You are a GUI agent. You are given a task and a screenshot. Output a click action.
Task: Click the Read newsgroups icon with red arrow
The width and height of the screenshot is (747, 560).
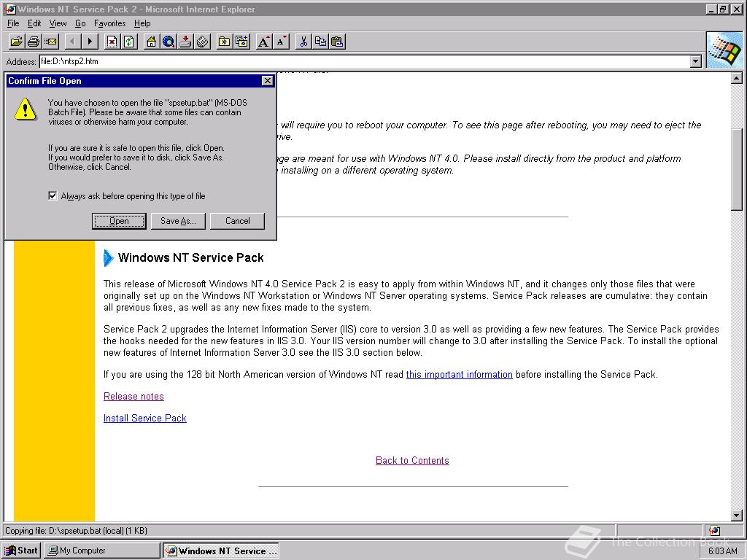pyautogui.click(x=185, y=42)
